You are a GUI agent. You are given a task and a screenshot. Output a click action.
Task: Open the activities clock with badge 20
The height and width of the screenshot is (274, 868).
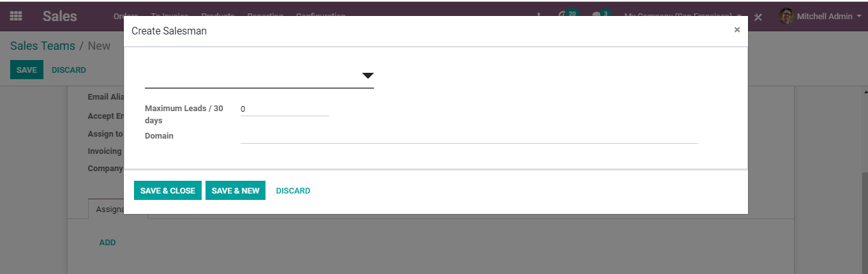(x=567, y=16)
